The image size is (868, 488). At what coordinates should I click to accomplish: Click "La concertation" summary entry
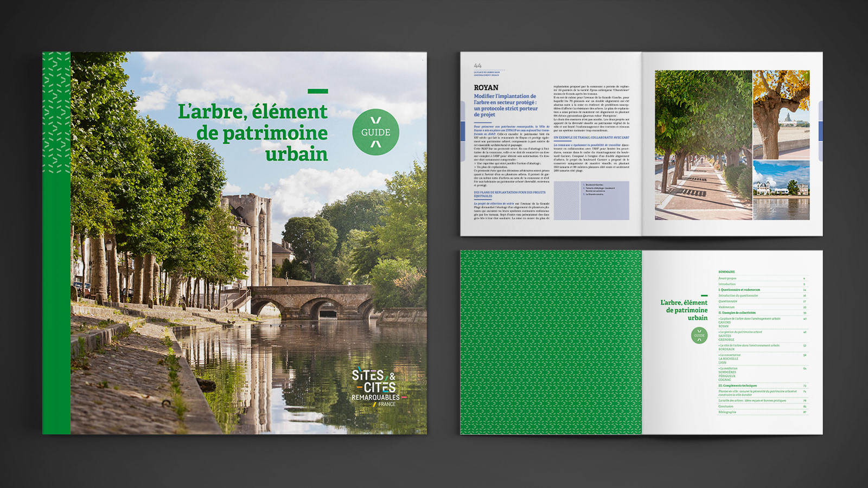[x=730, y=355]
